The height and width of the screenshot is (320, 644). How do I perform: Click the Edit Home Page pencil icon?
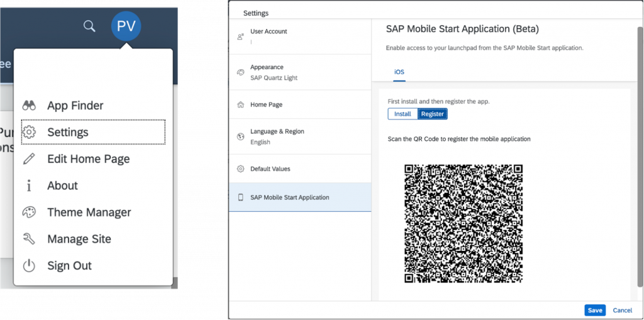click(x=29, y=159)
